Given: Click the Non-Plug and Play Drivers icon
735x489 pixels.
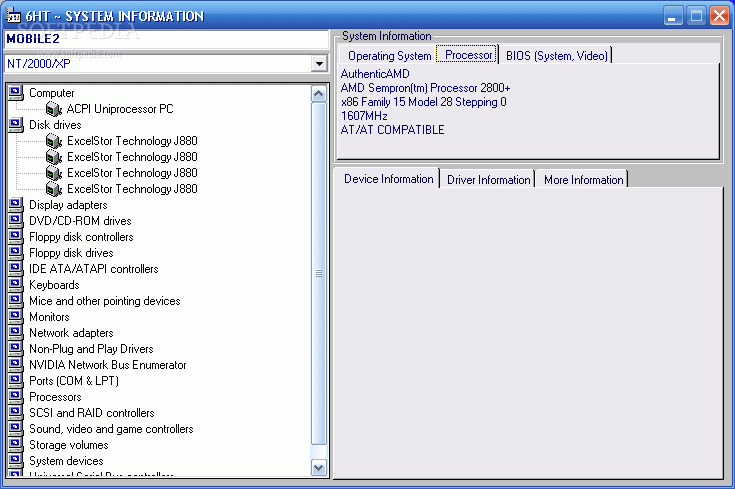Looking at the screenshot, I should point(15,348).
